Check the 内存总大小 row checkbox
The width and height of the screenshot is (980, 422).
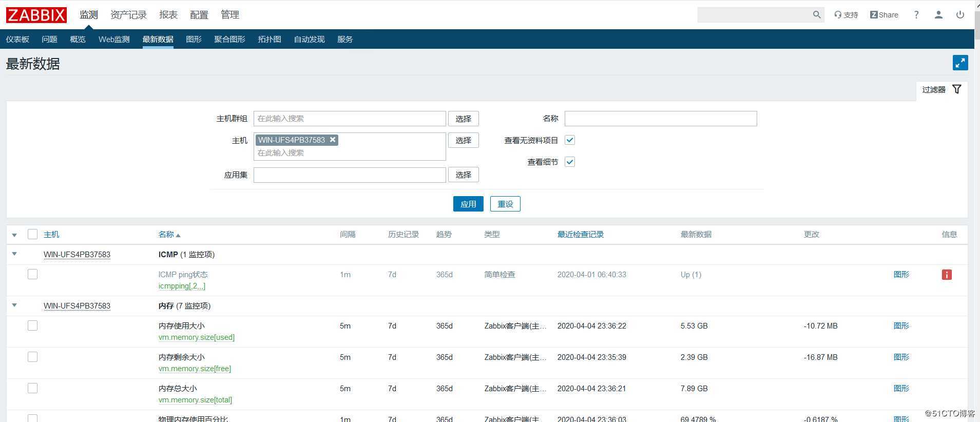click(33, 388)
